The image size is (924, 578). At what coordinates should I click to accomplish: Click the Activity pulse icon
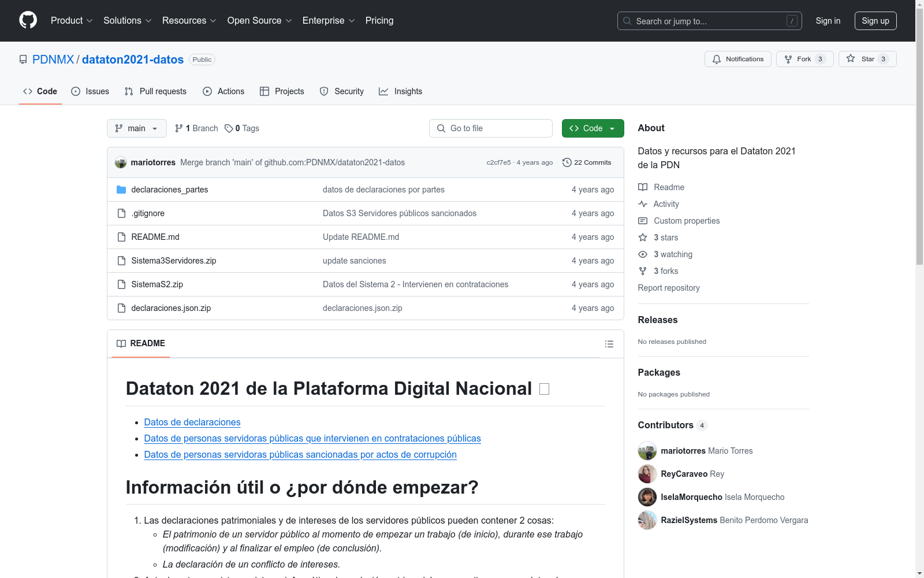(643, 204)
